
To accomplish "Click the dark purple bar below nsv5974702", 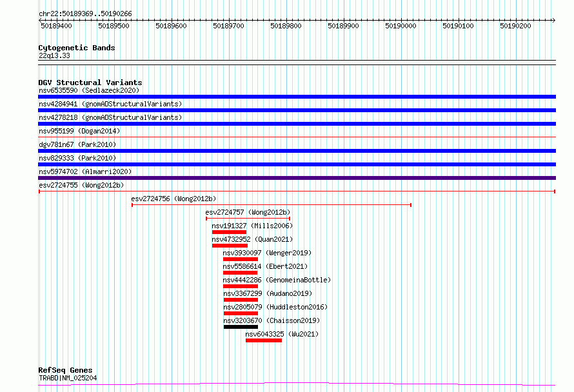I will click(x=297, y=178).
